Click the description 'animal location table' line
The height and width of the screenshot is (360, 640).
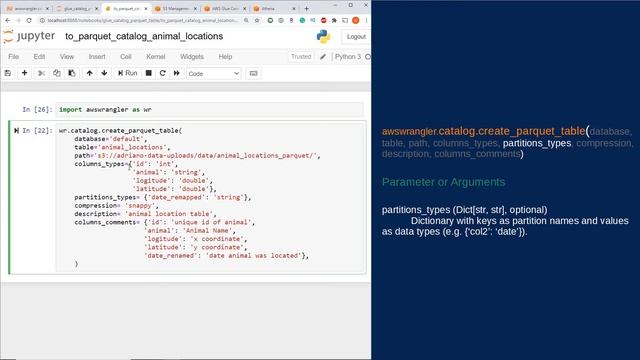[145, 214]
